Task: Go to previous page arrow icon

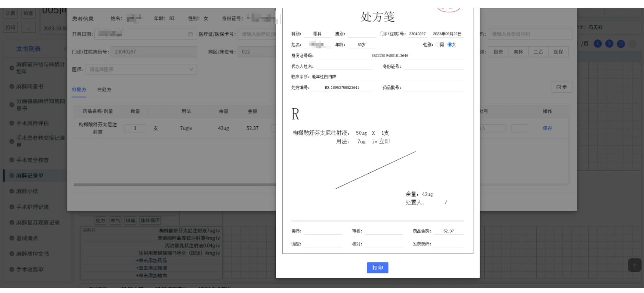Action: (x=598, y=44)
